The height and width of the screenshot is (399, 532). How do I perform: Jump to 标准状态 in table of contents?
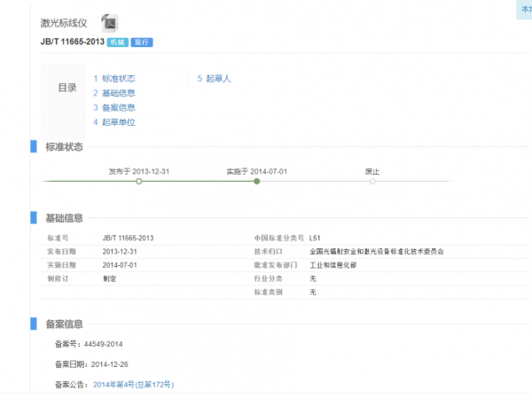pyautogui.click(x=119, y=79)
